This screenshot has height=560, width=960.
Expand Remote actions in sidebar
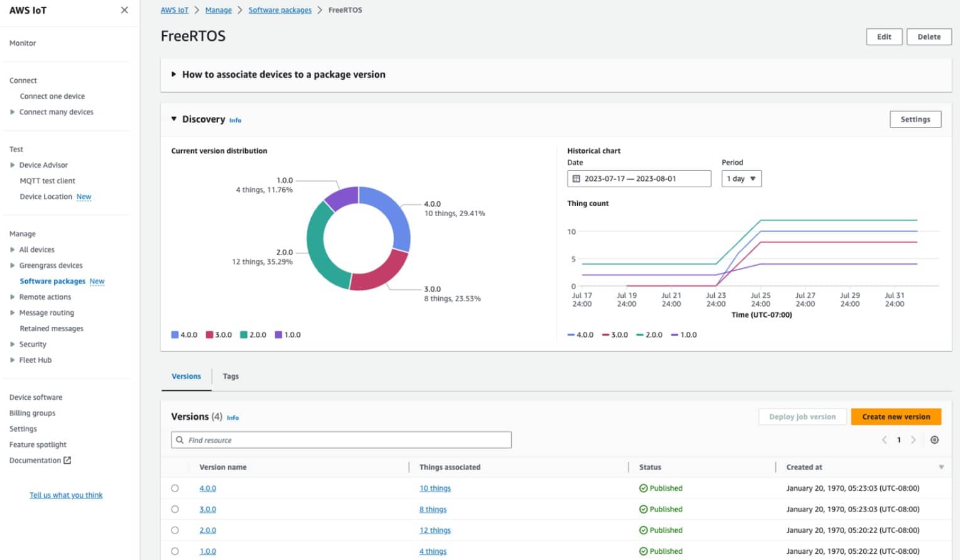click(12, 297)
